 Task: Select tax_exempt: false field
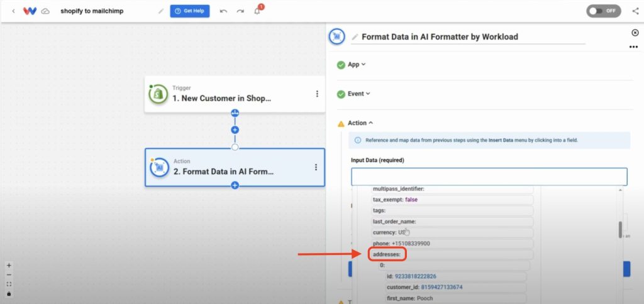452,200
